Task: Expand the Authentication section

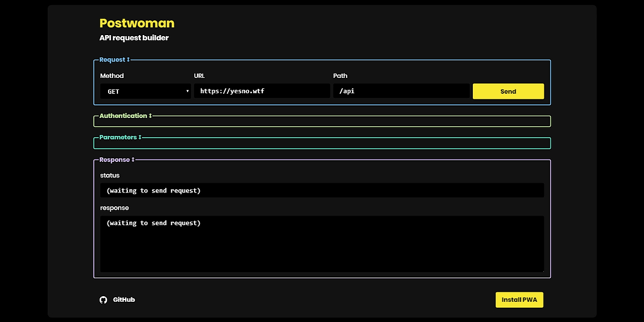Action: (x=126, y=116)
